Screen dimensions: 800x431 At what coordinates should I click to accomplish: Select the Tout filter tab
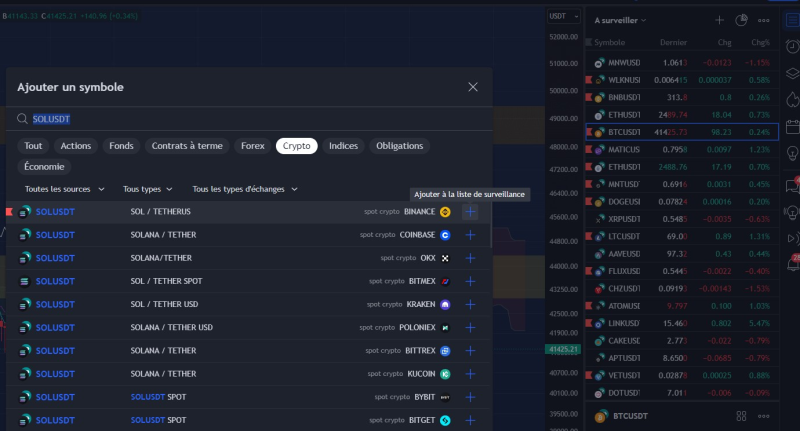point(33,146)
